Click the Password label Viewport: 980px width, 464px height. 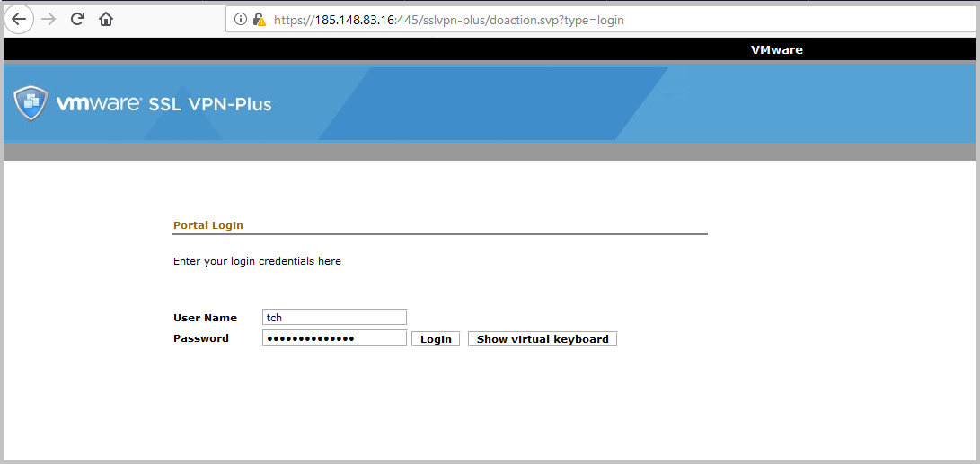pos(200,338)
